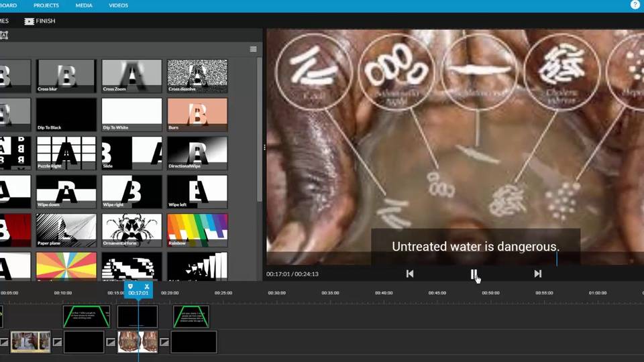Click the 00:30:00 mark on timeline ruler
Screen dimensions: 644x362
[x=276, y=293]
